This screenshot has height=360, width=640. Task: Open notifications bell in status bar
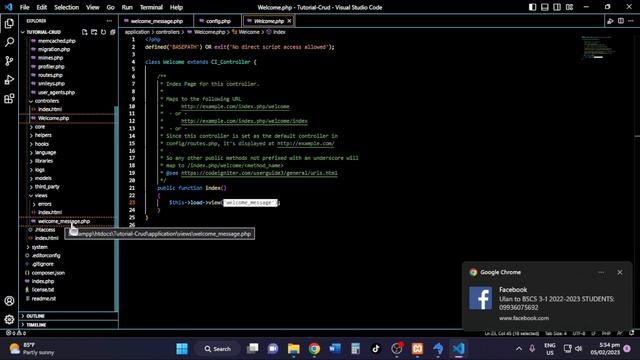point(631,333)
